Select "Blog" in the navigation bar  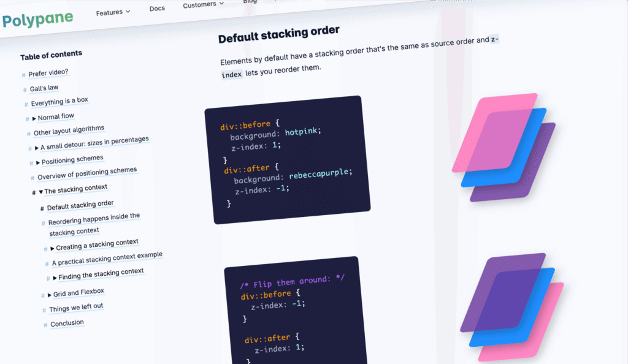tap(249, 2)
